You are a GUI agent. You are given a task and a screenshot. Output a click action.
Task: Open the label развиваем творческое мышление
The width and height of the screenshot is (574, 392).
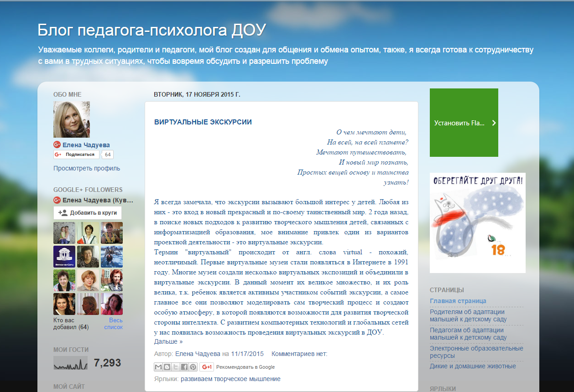click(x=230, y=379)
